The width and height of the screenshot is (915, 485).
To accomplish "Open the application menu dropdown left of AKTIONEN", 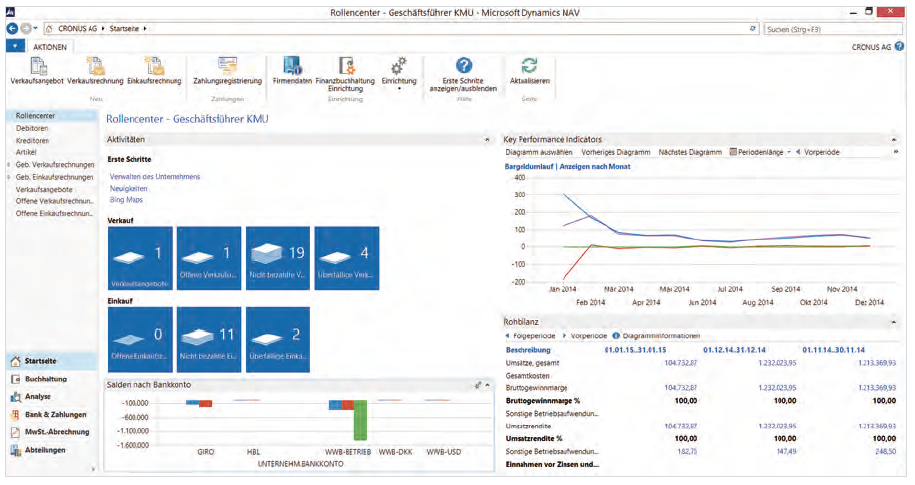I will click(15, 47).
